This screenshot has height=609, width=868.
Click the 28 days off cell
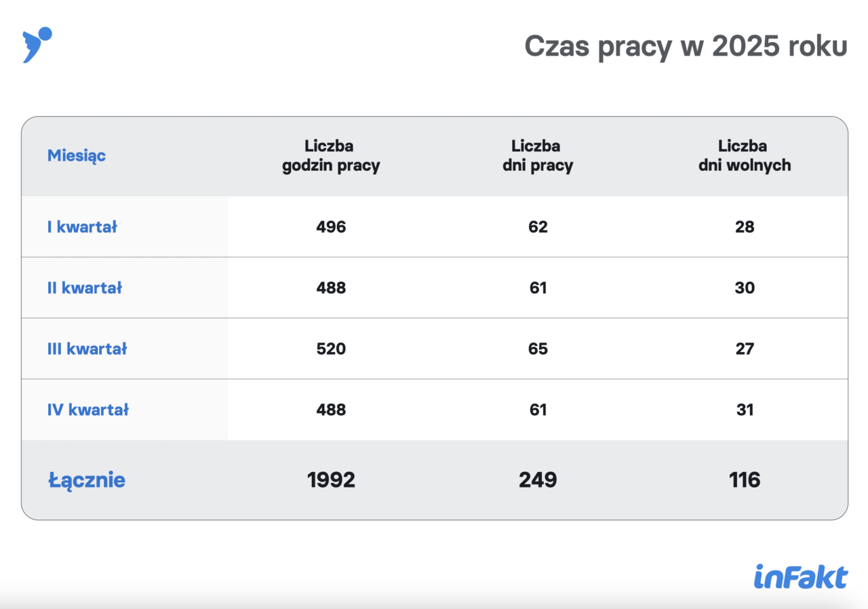click(x=745, y=227)
